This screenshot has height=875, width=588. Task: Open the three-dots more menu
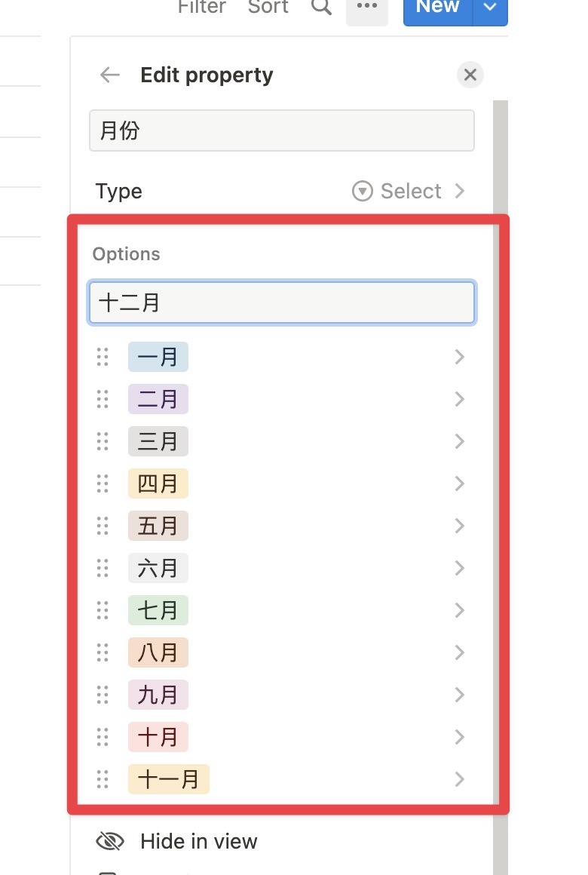[x=366, y=8]
